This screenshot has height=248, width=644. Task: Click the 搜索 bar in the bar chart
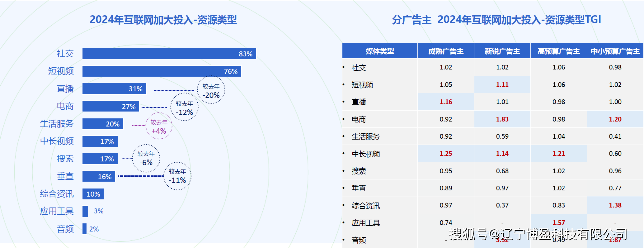[100, 159]
